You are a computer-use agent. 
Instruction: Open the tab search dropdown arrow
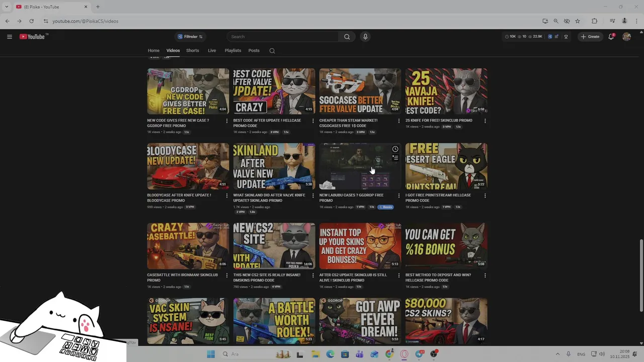6,7
